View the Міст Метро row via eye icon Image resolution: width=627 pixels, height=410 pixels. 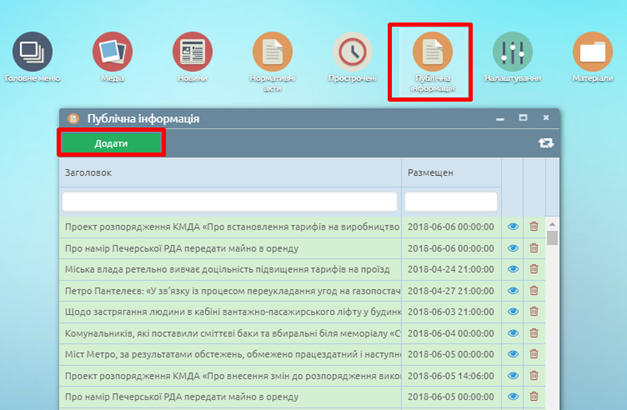pyautogui.click(x=514, y=356)
